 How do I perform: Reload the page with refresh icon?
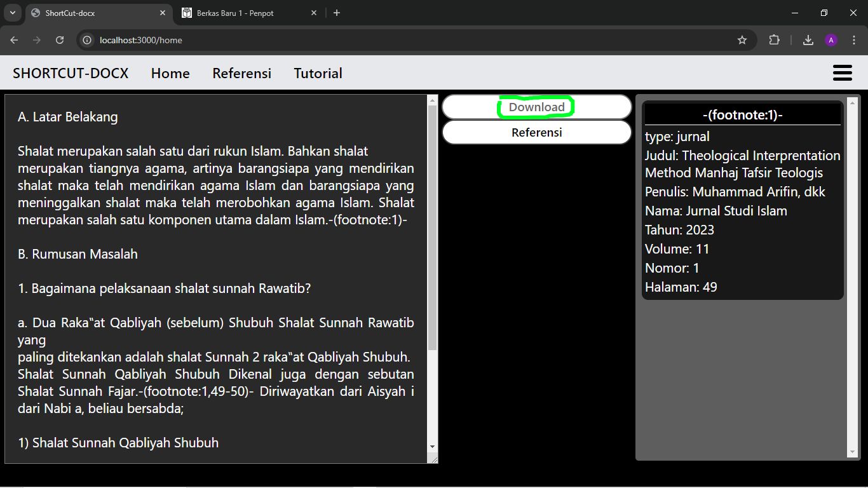pyautogui.click(x=60, y=40)
